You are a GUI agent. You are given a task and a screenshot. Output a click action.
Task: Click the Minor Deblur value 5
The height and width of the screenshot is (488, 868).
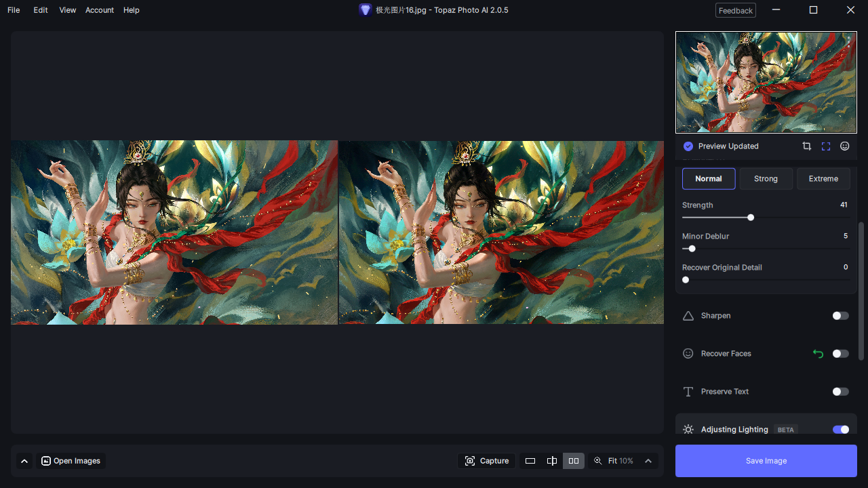pos(846,236)
